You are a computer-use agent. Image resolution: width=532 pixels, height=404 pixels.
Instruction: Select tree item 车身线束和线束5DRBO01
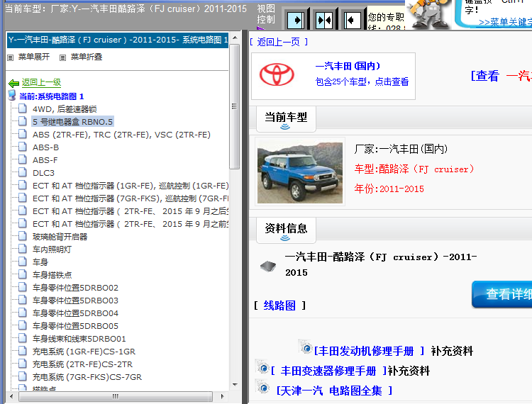click(x=79, y=339)
